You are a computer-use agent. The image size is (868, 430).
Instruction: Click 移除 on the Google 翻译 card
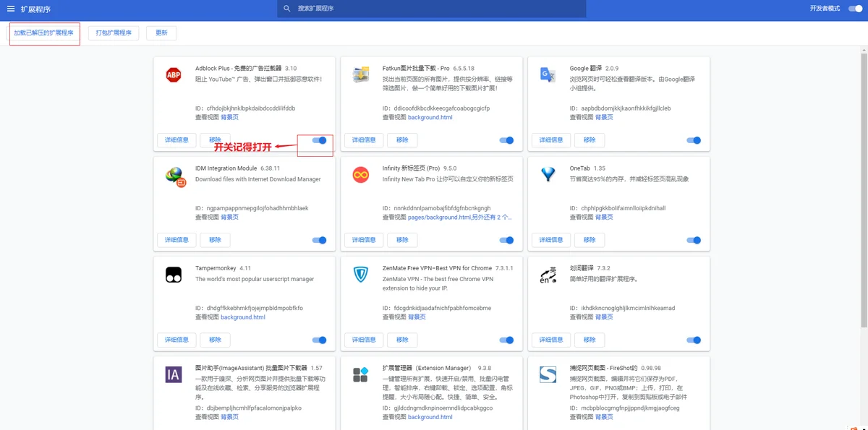(x=590, y=140)
